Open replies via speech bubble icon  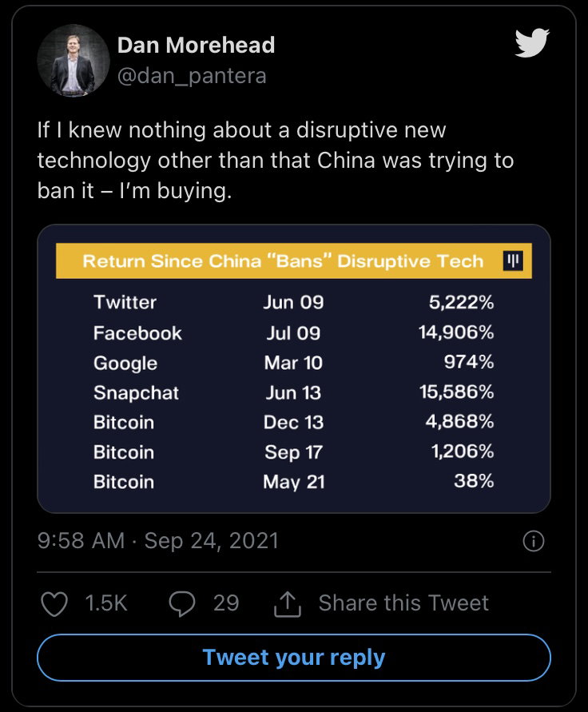182,604
